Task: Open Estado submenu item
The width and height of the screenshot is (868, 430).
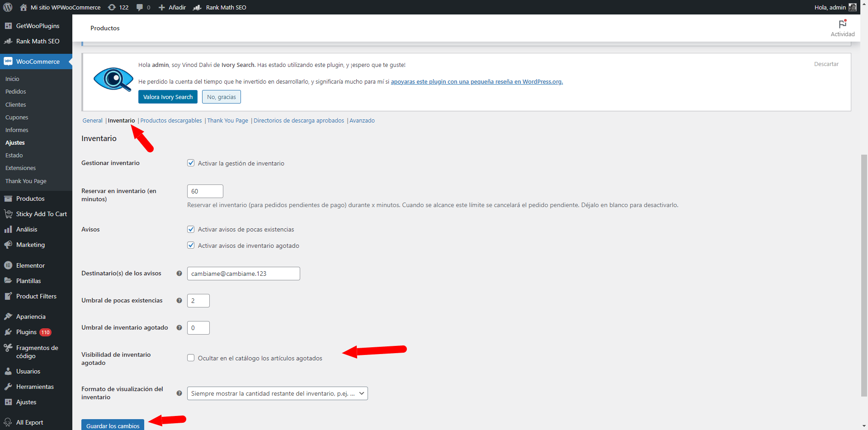Action: (x=14, y=155)
